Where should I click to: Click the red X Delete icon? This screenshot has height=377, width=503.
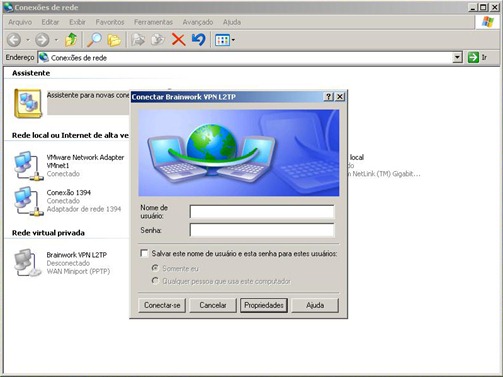click(x=179, y=40)
